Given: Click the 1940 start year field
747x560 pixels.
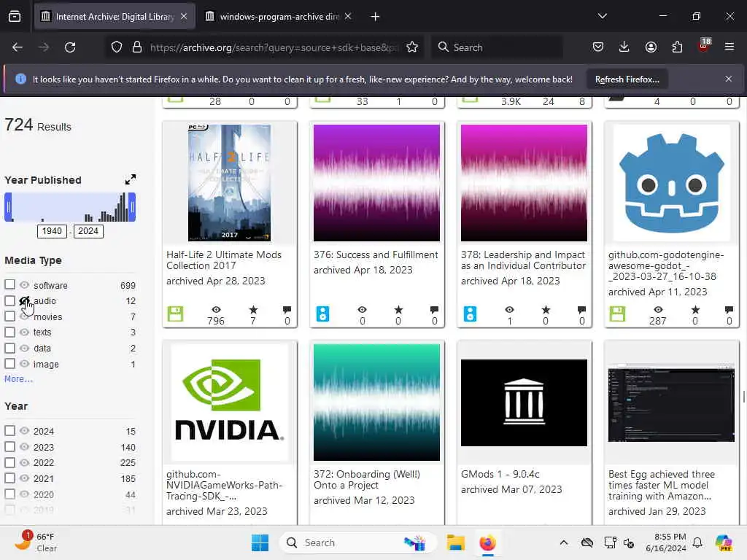Looking at the screenshot, I should tap(52, 231).
